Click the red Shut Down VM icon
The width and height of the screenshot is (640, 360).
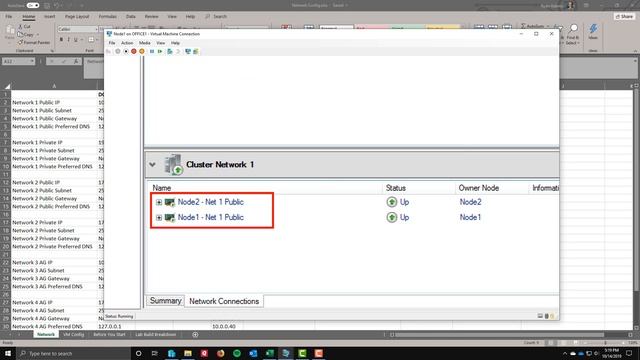pos(133,51)
